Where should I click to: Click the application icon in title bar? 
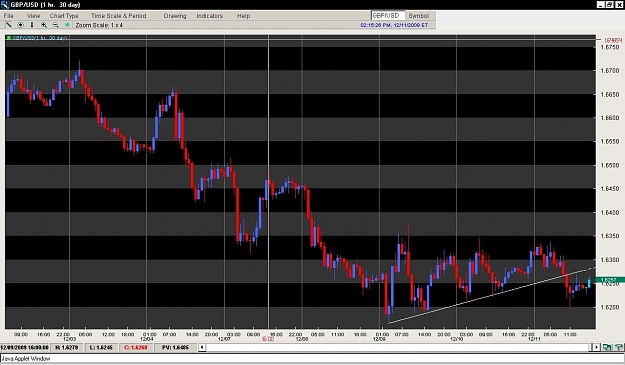point(5,5)
